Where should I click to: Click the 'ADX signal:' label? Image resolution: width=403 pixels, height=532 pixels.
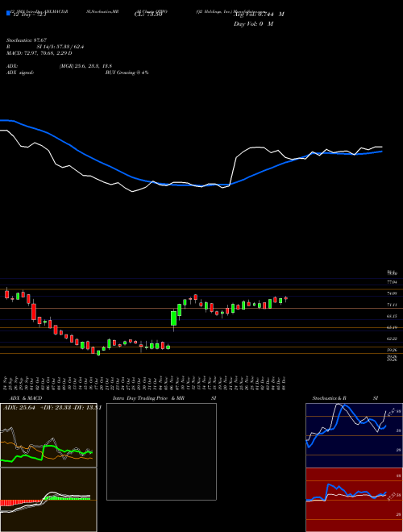(x=20, y=73)
